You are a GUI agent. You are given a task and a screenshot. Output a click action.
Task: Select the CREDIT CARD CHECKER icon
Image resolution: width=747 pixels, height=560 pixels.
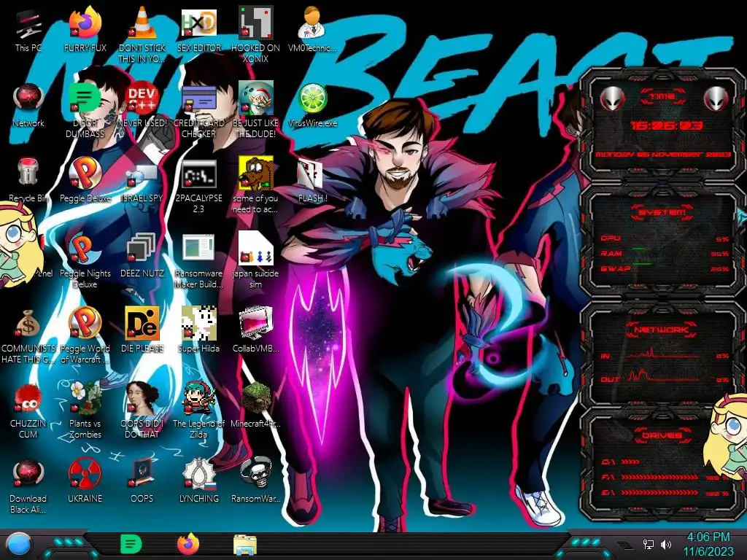tap(199, 111)
